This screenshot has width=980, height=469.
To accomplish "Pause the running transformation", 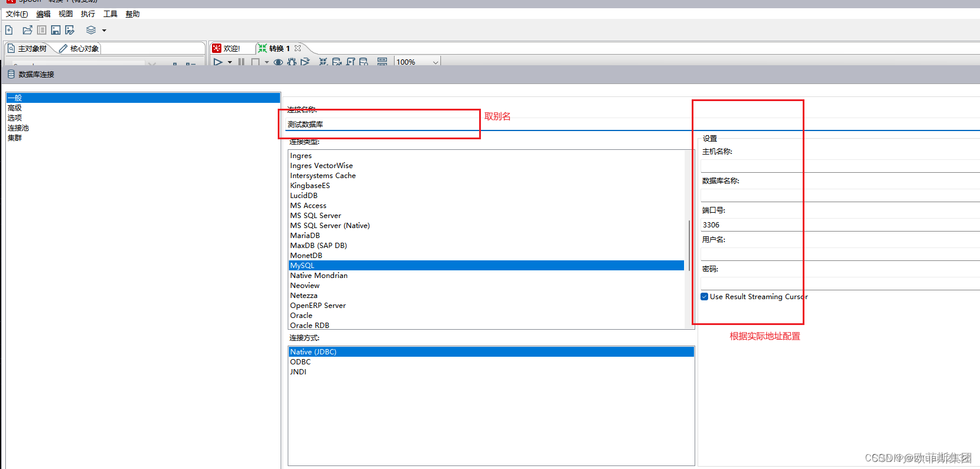I will 241,62.
